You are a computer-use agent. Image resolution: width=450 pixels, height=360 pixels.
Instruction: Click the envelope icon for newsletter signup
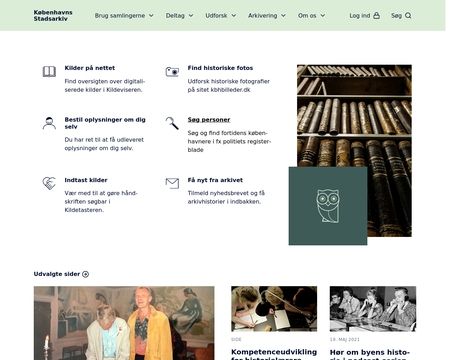(x=172, y=183)
